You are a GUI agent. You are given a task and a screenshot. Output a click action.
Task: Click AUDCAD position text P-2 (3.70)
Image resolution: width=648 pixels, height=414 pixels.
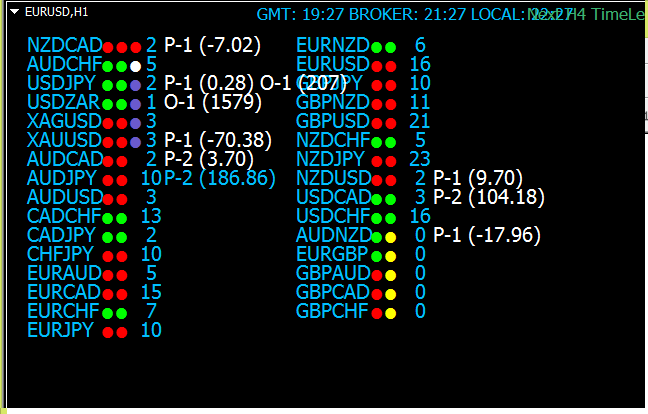209,159
